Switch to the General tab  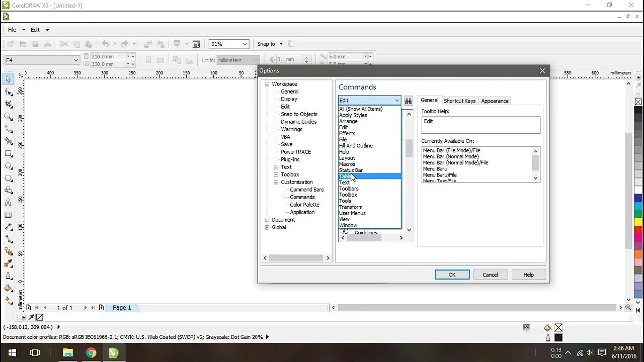[x=429, y=100]
